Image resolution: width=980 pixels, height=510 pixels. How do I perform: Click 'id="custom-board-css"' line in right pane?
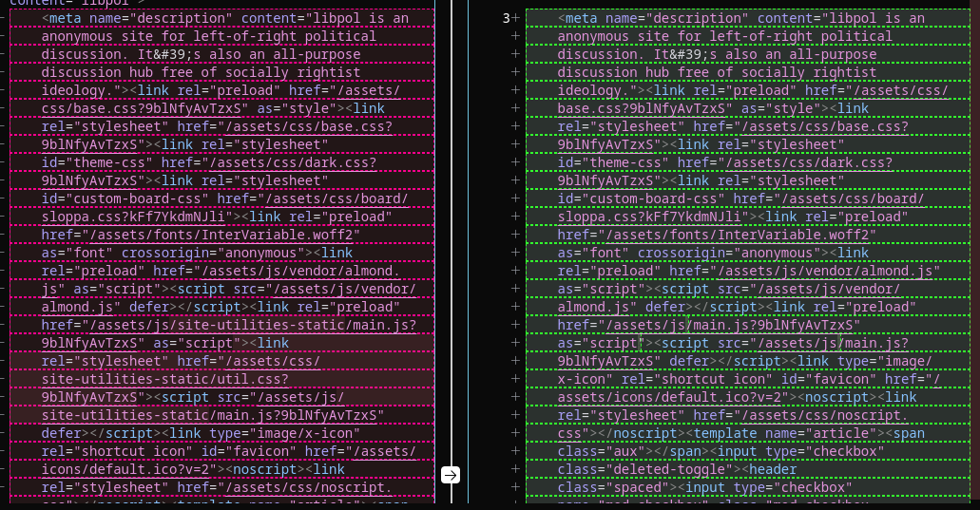(741, 199)
